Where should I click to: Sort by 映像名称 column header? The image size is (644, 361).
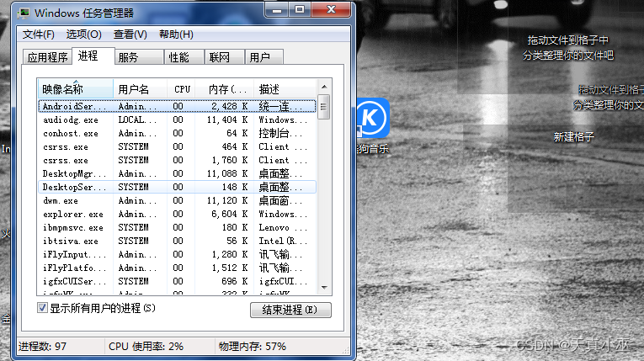click(75, 89)
